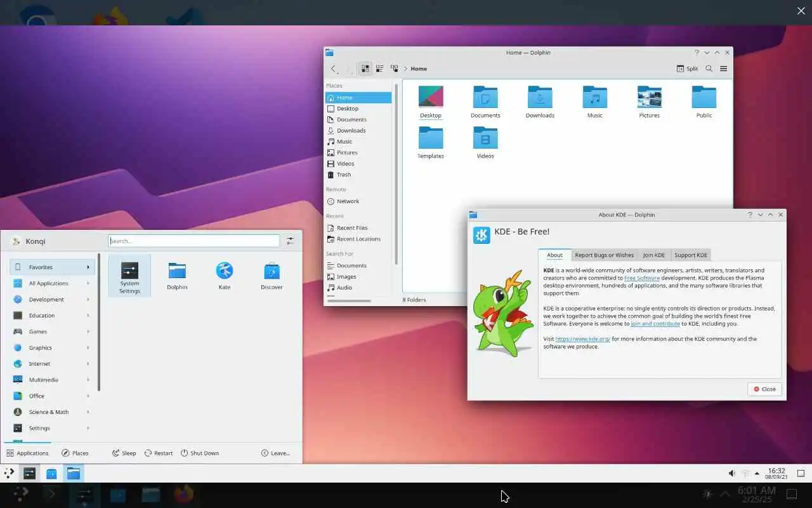This screenshot has height=508, width=812.
Task: Select Music in the Places sidebar
Action: [358, 142]
